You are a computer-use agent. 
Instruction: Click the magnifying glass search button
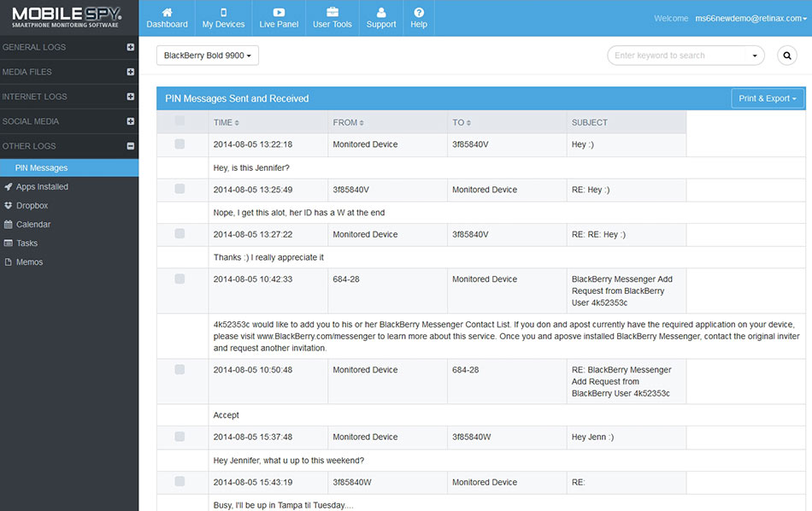(x=786, y=56)
